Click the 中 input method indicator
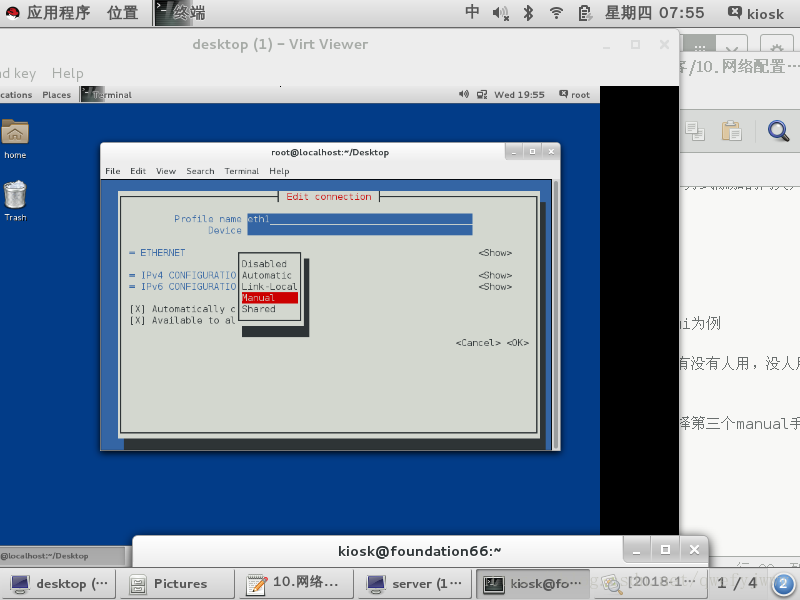 click(x=472, y=12)
